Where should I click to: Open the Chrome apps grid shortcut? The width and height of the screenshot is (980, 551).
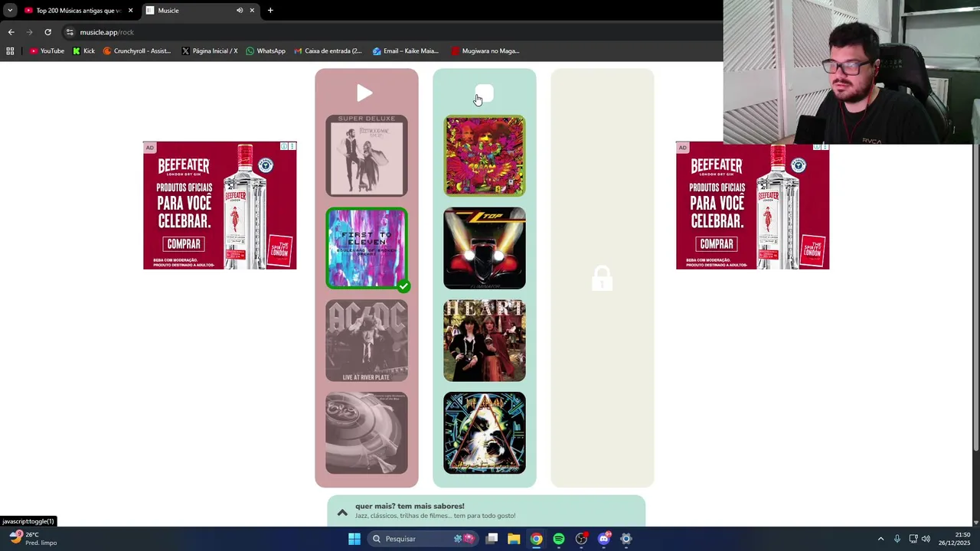click(10, 51)
